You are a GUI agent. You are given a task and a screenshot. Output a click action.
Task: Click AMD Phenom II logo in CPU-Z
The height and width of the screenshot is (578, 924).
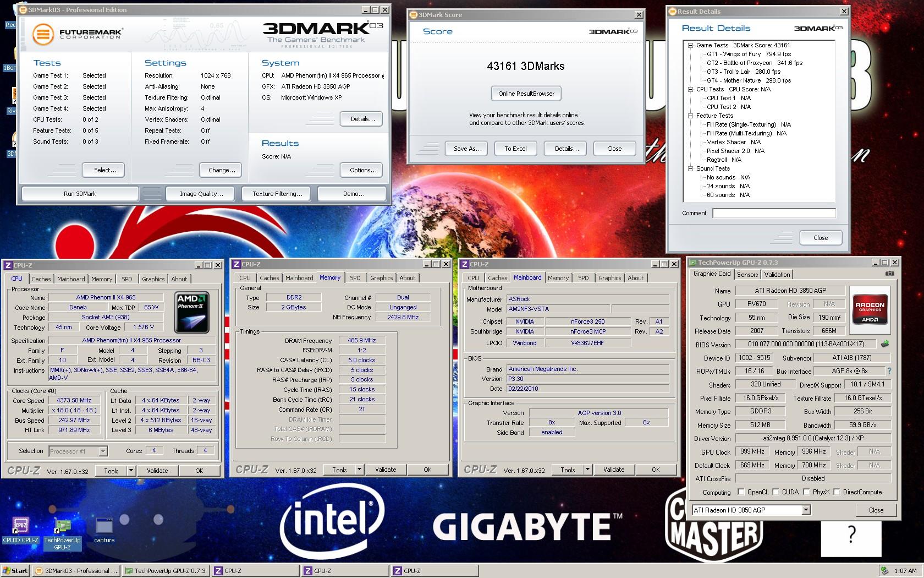point(192,313)
